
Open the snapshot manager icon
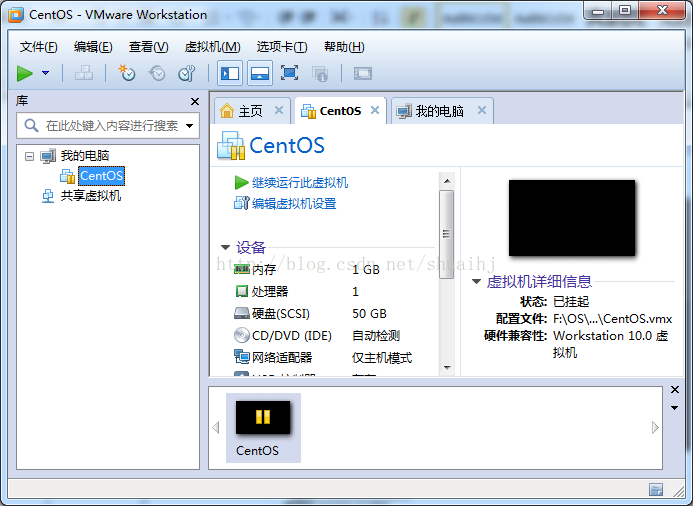coord(187,73)
